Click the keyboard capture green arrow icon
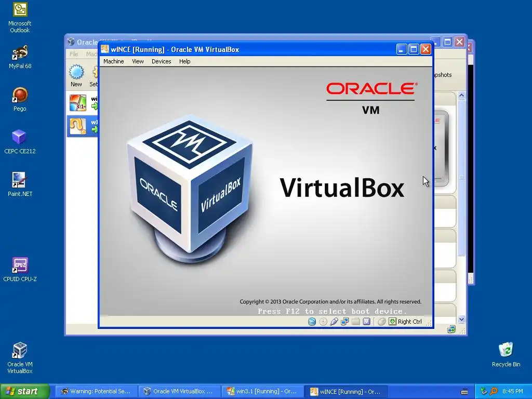This screenshot has height=399, width=532. 393,321
